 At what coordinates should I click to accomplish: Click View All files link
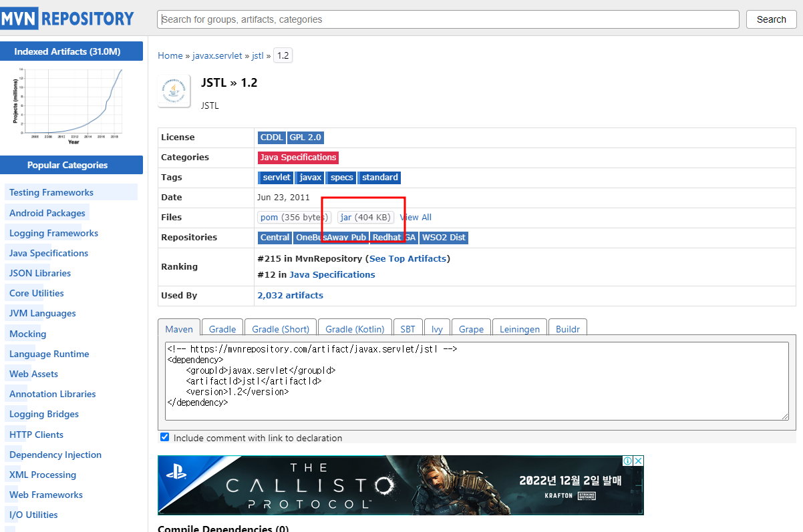pos(416,217)
